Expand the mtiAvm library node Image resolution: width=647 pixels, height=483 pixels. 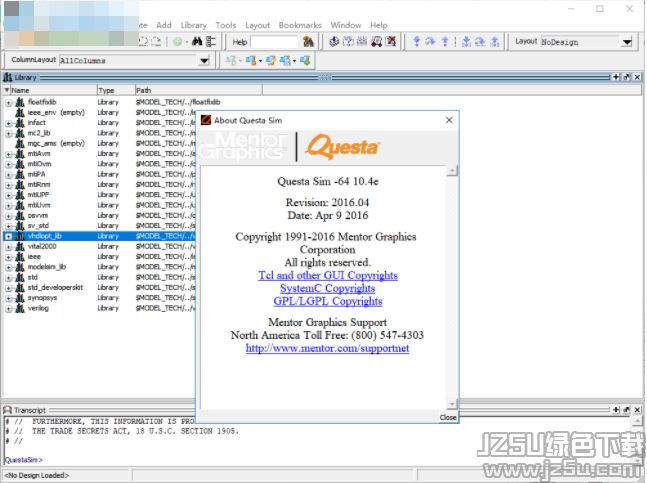click(8, 154)
